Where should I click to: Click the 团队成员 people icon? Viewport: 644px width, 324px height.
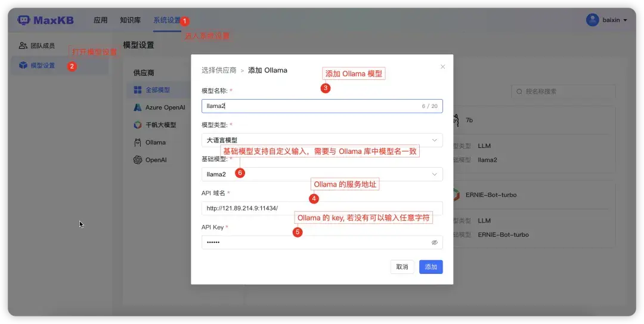click(23, 45)
